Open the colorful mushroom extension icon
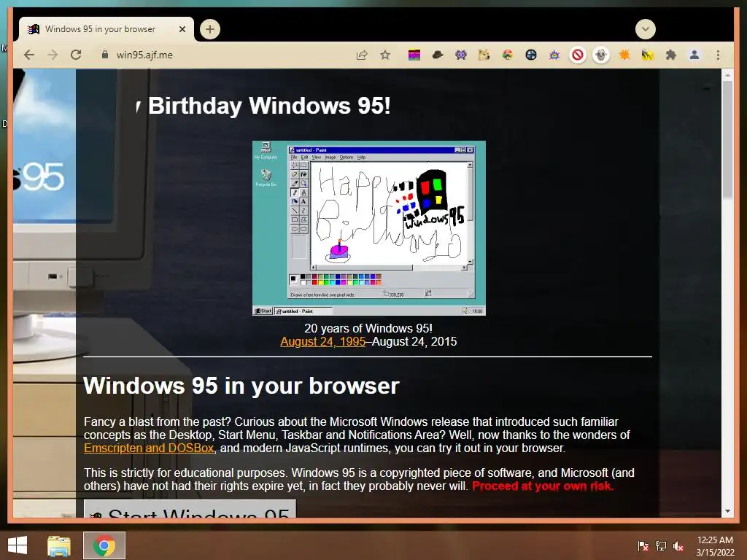The height and width of the screenshot is (560, 747). click(x=508, y=55)
